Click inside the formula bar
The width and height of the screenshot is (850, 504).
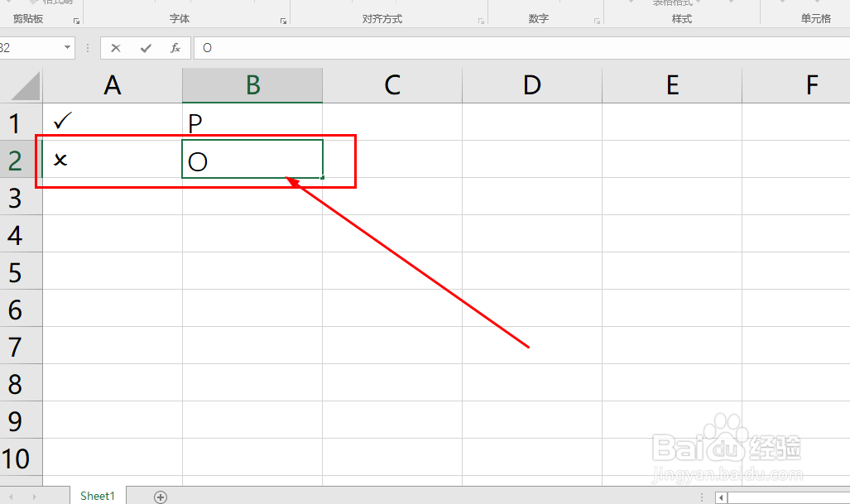497,48
